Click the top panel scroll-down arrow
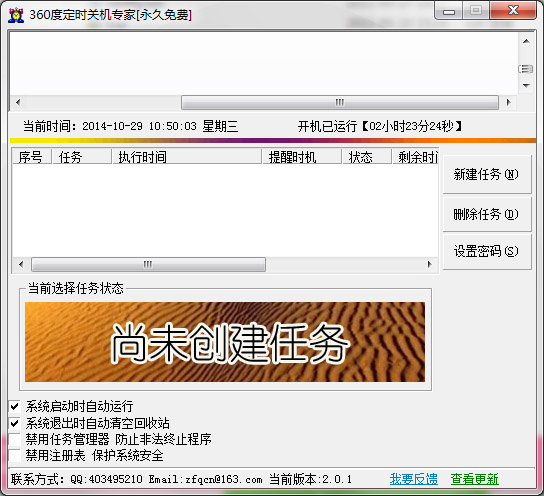Viewport: 544px width, 496px height. point(526,85)
